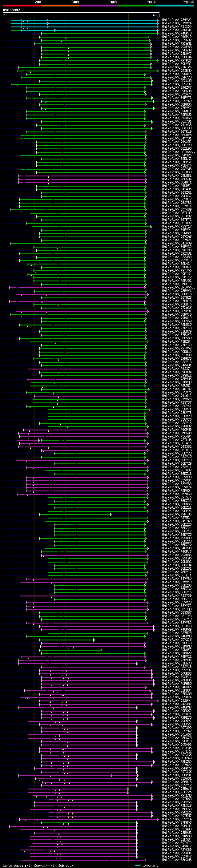Select the label UniRef100_Q9C639

coord(177,50)
